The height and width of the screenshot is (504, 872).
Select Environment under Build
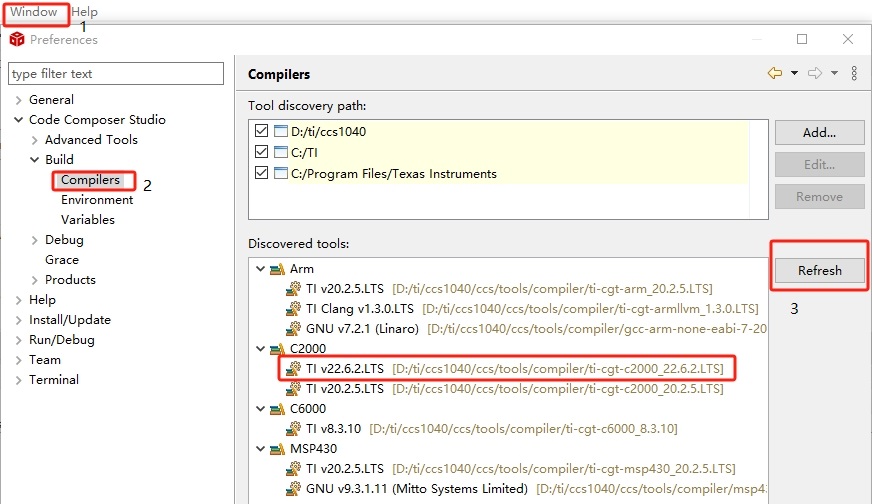point(97,200)
